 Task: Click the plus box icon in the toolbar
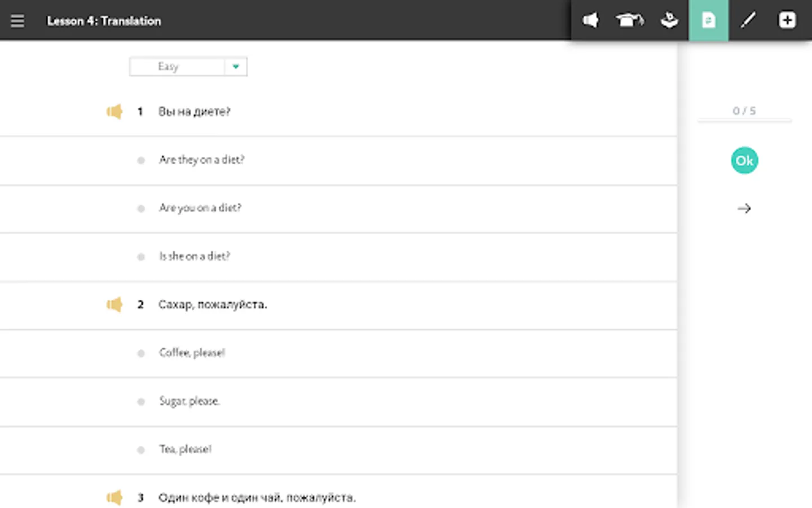[787, 21]
